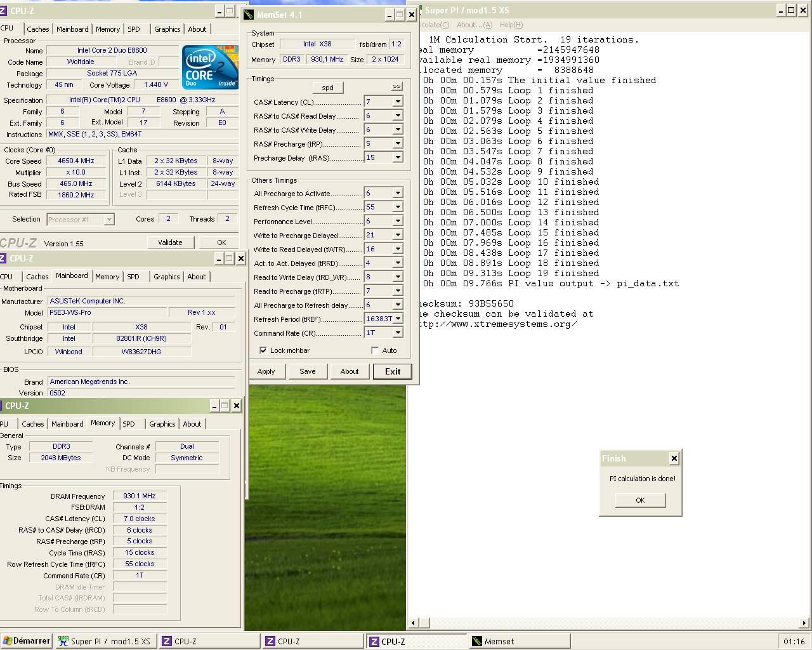Screen dimensions: 812x650
Task: Click the Validate button in CPU-Z
Action: coord(170,242)
